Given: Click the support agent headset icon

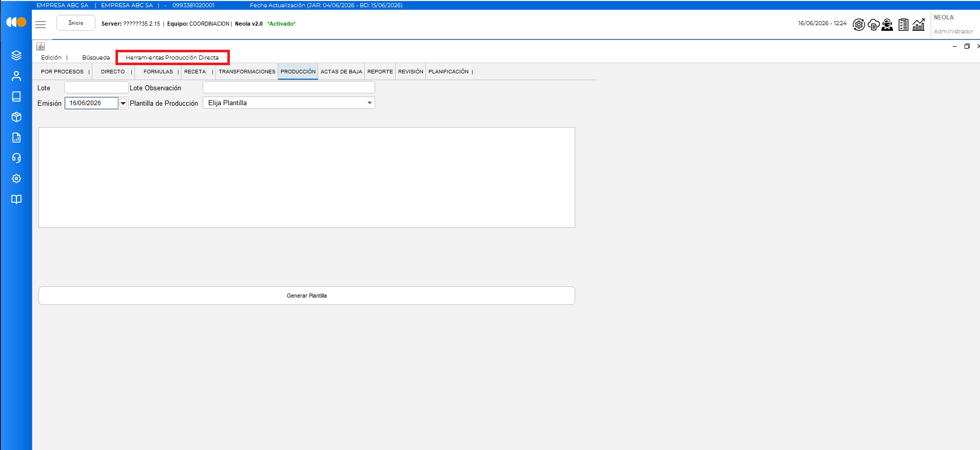Looking at the screenshot, I should click(887, 24).
